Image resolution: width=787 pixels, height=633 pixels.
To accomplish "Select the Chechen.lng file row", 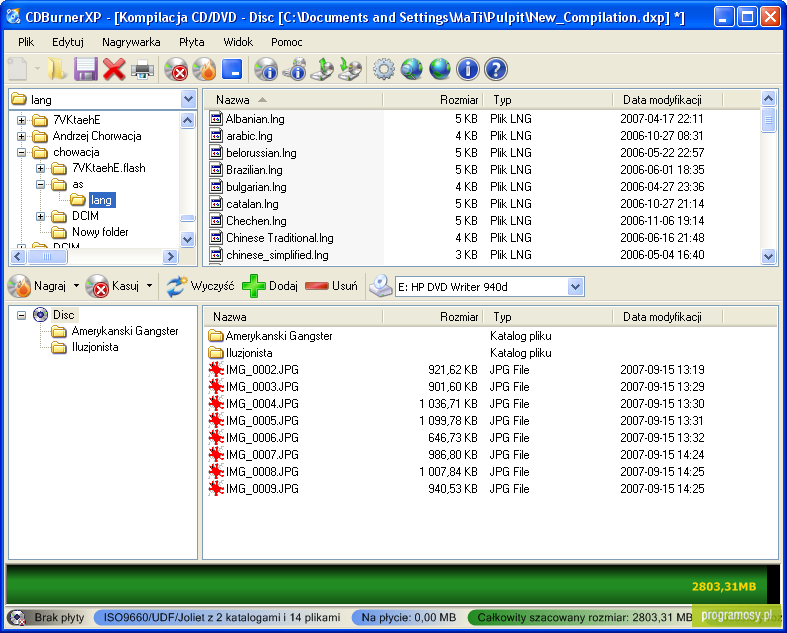I will pos(482,221).
